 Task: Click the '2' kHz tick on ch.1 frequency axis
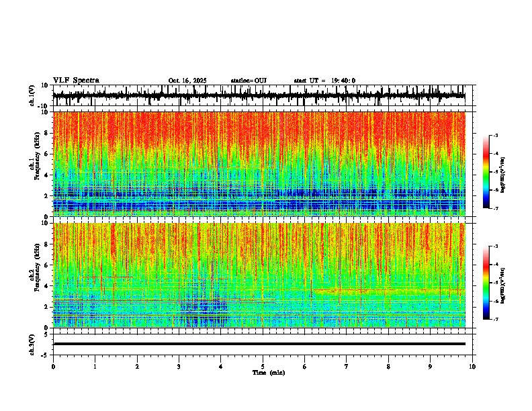46,195
